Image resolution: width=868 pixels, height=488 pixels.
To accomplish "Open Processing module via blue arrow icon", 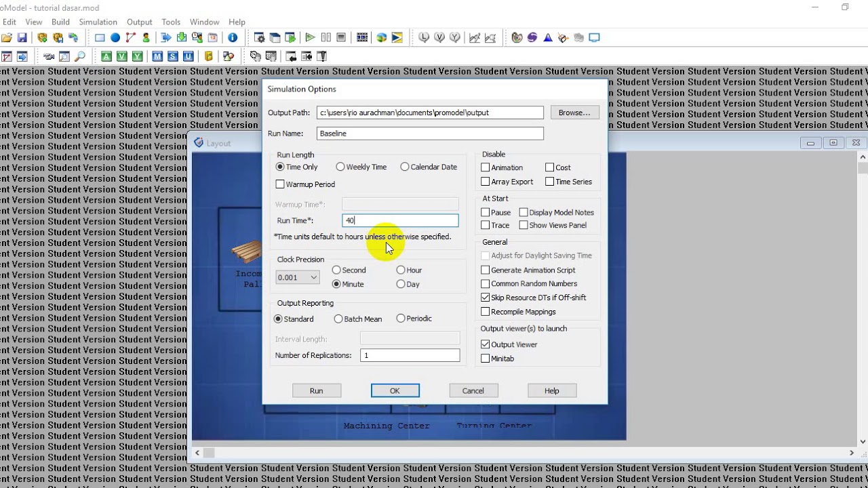I will point(166,38).
